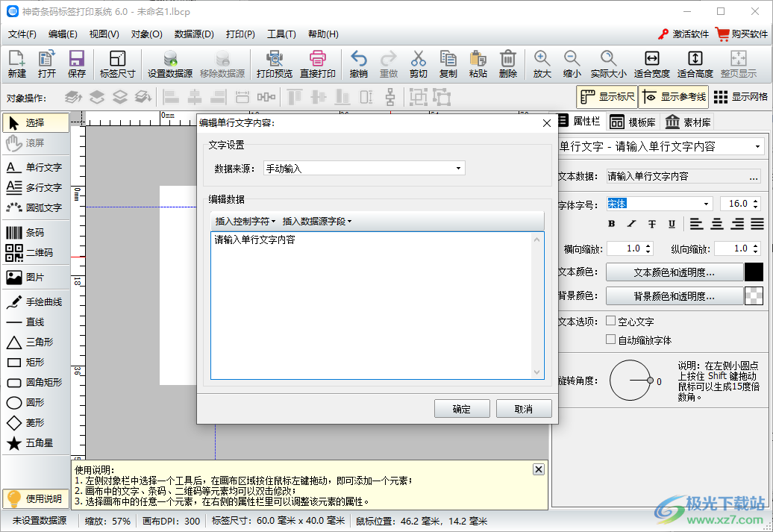Expand 插入控制字符 dropdown
Screen dimensions: 773x532
(245, 222)
